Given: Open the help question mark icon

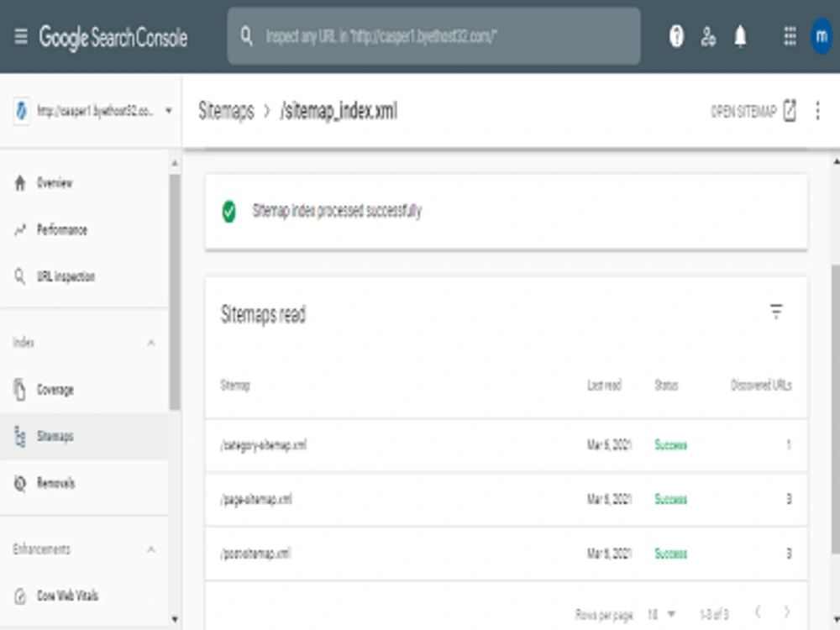Looking at the screenshot, I should click(x=676, y=36).
